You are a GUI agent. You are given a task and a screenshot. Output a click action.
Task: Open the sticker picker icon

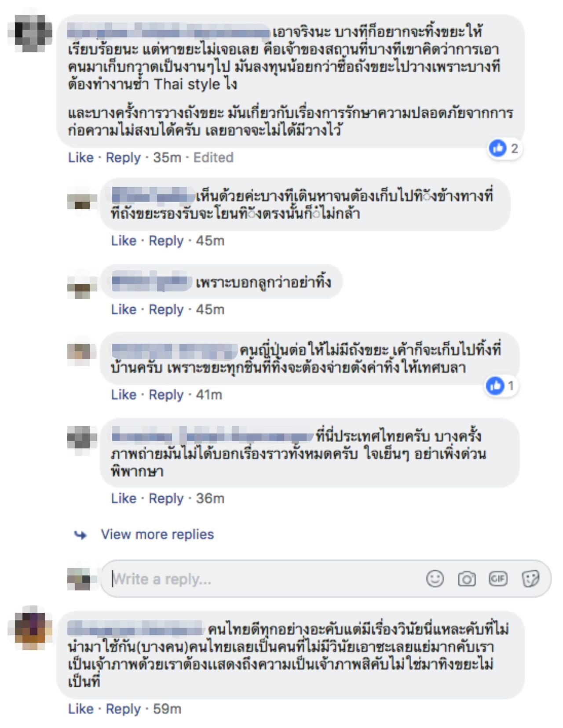(x=530, y=579)
